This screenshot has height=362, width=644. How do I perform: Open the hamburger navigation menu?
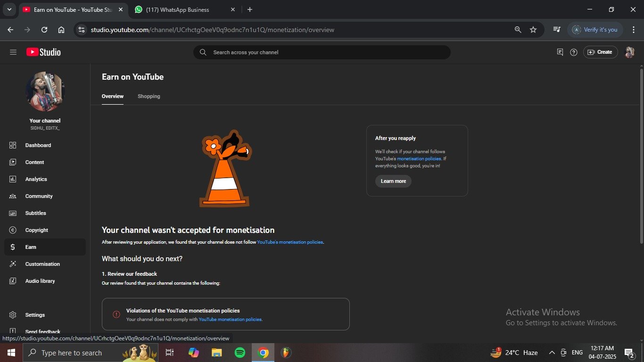13,52
